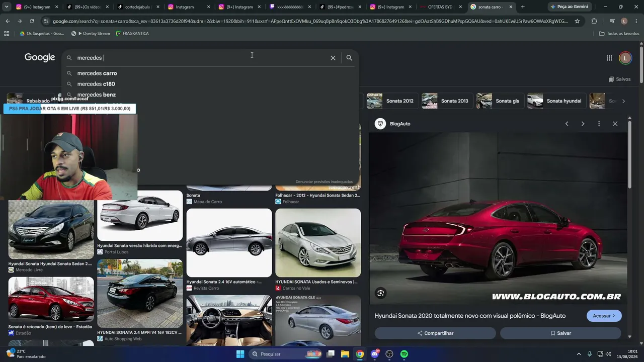
Task: Open the Overlay Stream bookmark
Action: pyautogui.click(x=91, y=33)
